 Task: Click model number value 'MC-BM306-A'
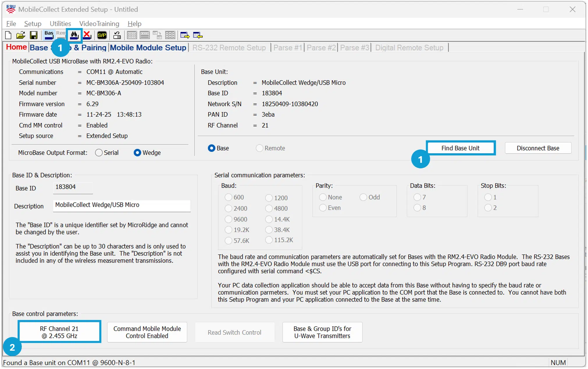pos(104,93)
